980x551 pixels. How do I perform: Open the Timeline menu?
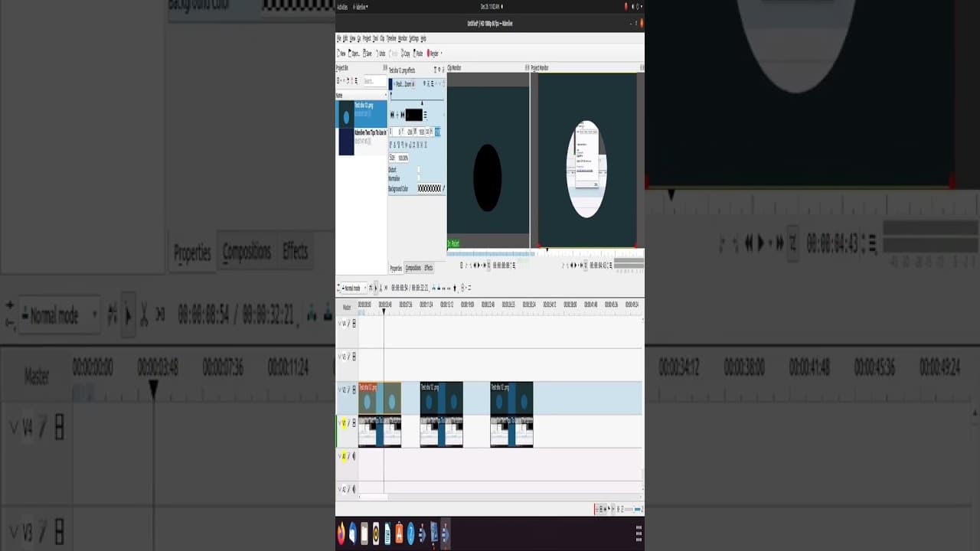point(391,38)
